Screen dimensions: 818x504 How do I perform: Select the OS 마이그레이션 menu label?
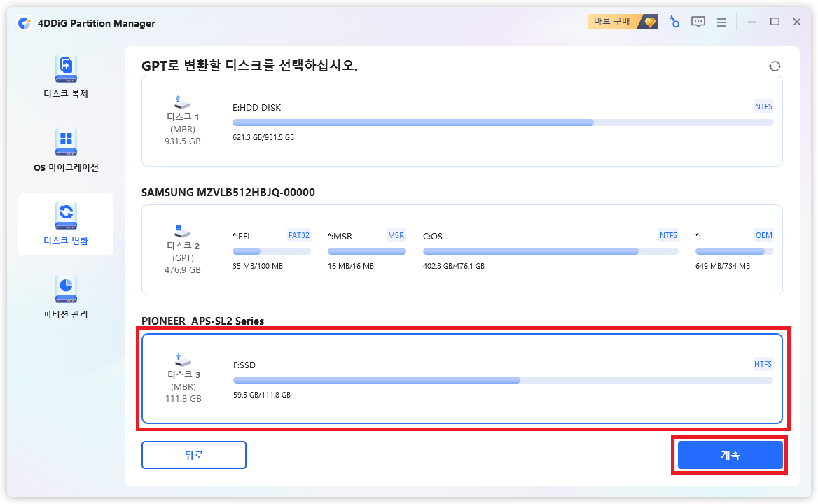tap(66, 167)
